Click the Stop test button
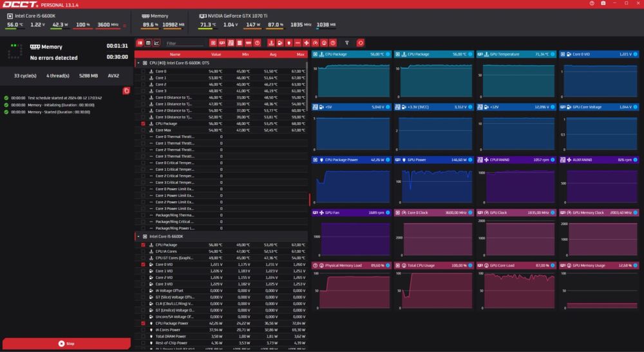644x352 pixels. 66,344
